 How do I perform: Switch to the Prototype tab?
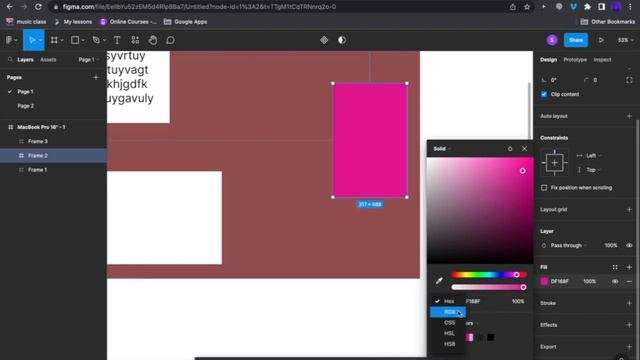click(x=575, y=60)
